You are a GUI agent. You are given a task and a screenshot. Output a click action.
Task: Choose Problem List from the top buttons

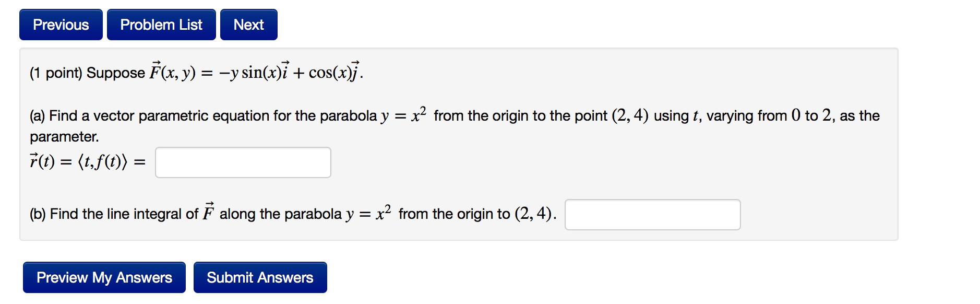click(161, 24)
